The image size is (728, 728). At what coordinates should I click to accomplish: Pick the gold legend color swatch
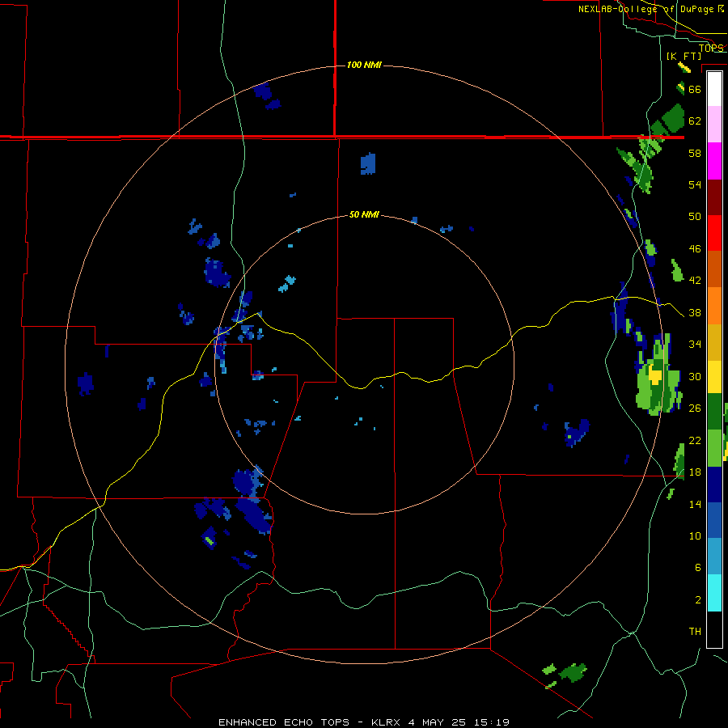714,342
